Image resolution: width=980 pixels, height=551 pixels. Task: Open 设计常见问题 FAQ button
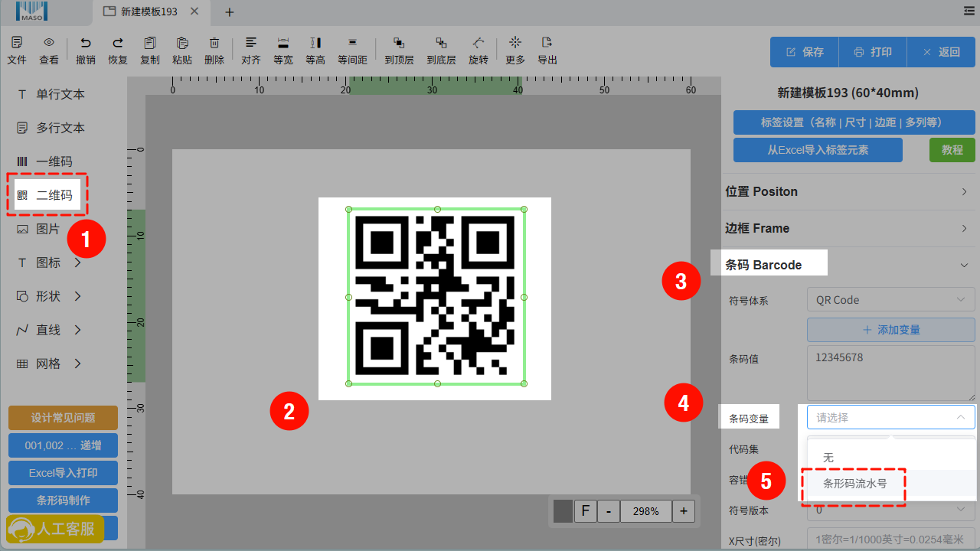(63, 418)
